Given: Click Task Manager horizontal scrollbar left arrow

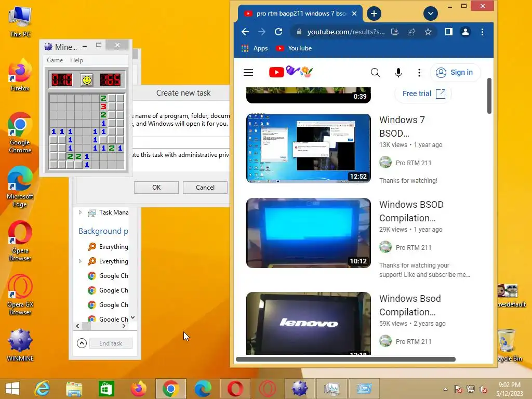Looking at the screenshot, I should pyautogui.click(x=78, y=326).
